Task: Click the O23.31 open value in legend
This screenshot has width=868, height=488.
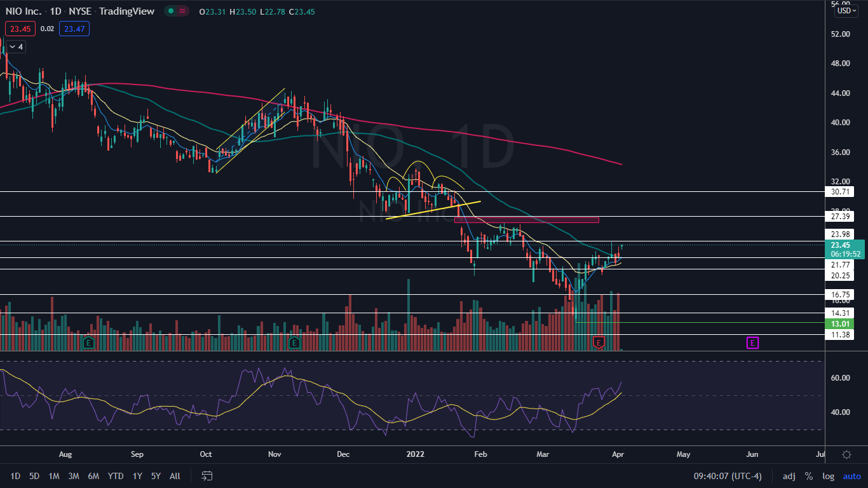Action: coord(213,12)
